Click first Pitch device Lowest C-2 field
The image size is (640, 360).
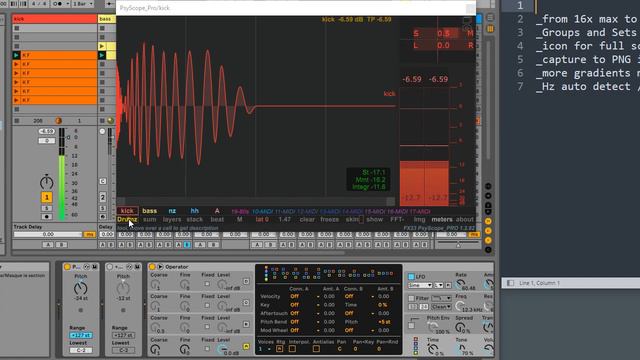click(x=81, y=351)
